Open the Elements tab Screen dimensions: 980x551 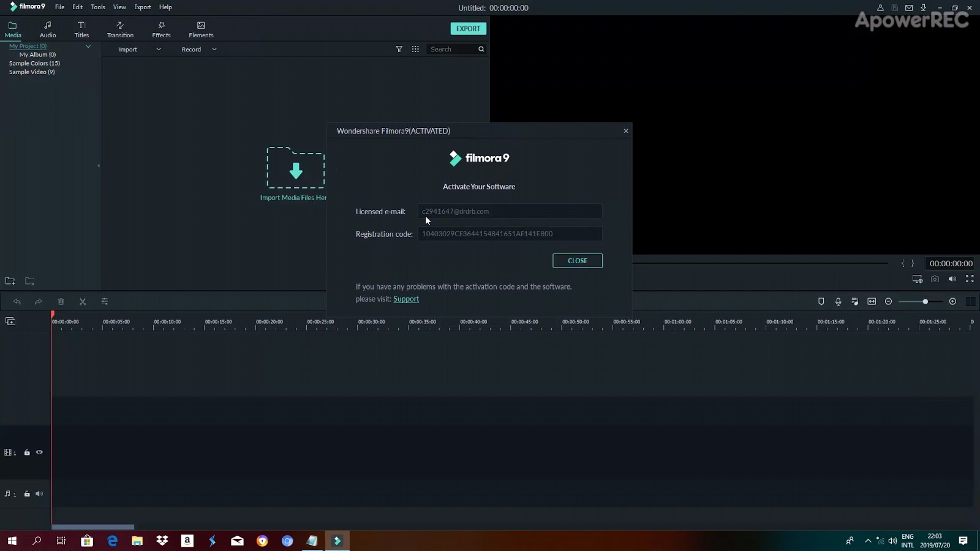tap(201, 29)
